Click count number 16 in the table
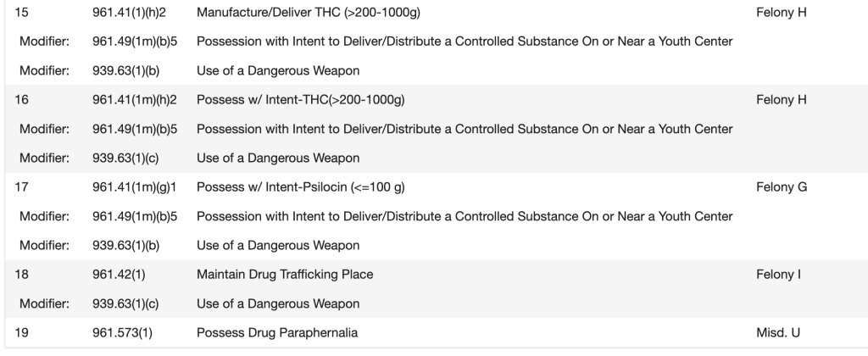The image size is (868, 356). [23, 100]
